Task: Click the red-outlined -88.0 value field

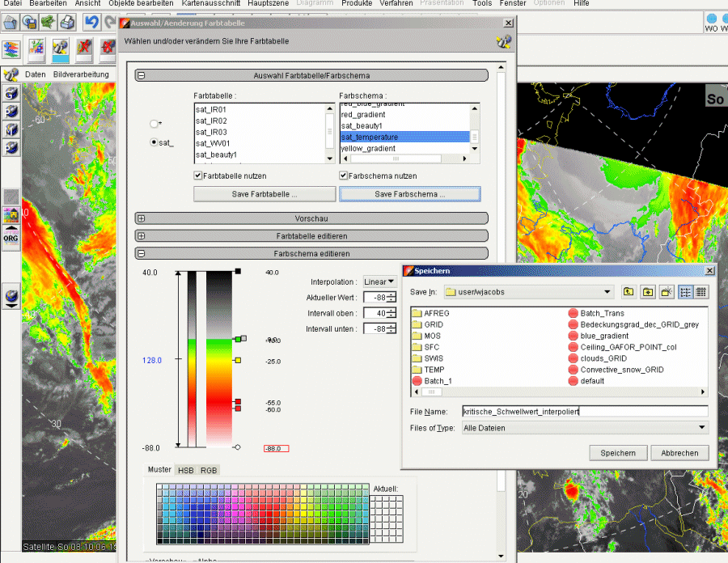Action: click(x=277, y=448)
